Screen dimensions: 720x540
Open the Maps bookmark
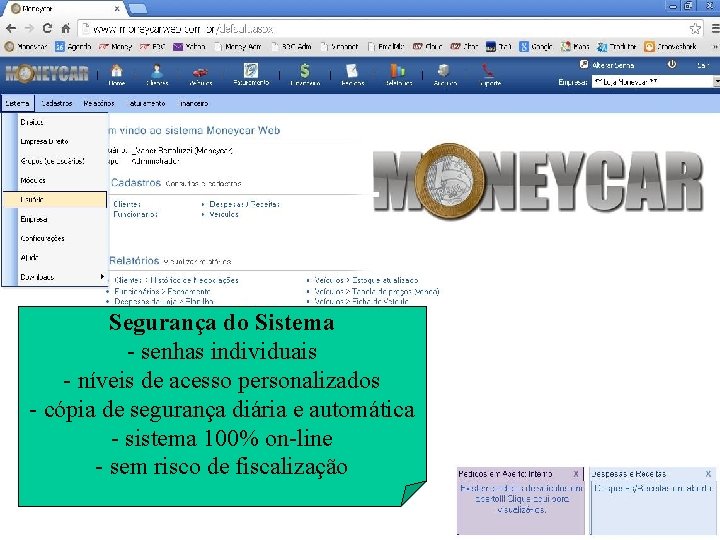(575, 46)
